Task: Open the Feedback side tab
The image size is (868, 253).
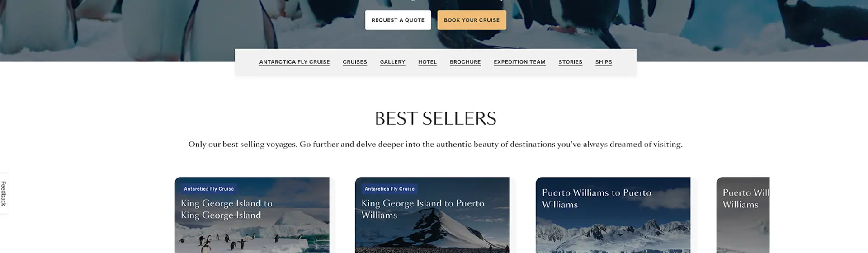Action: [x=4, y=193]
